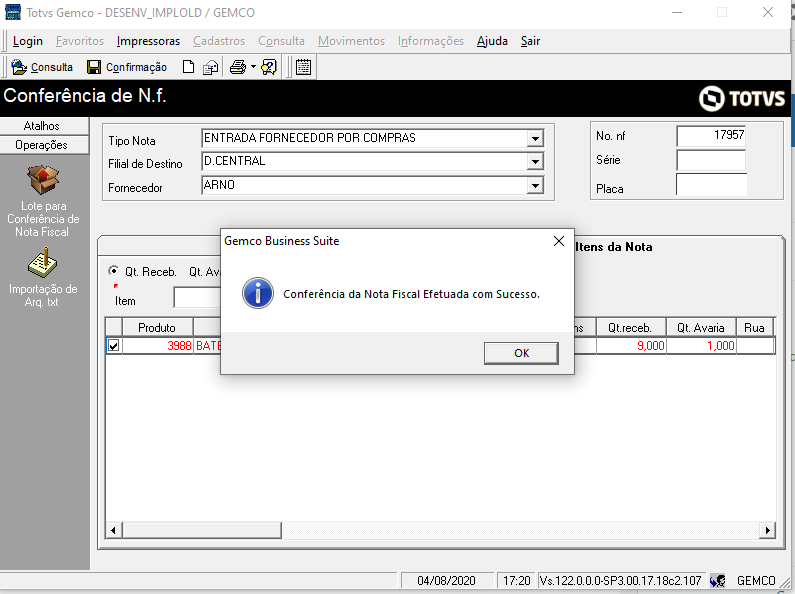The height and width of the screenshot is (594, 795).
Task: Click the TOTVS logo
Action: pyautogui.click(x=742, y=98)
